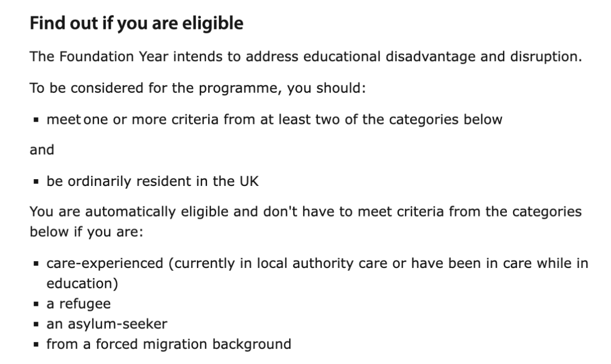
Task: Click the 'an asylum-seeker' list item
Action: [107, 324]
